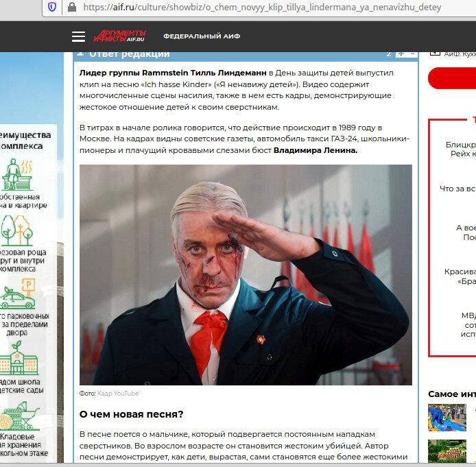The image size is (476, 467).
Task: Click the stroller storage icon in left ad
Action: pos(19,416)
